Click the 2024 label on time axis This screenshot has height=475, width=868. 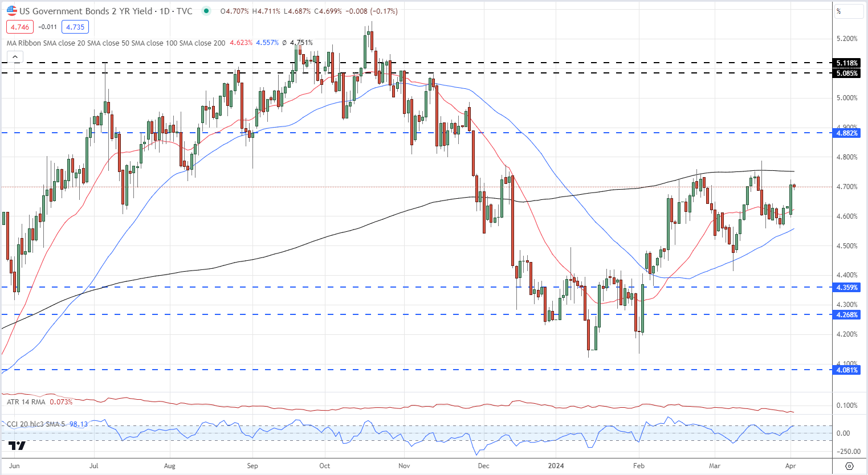(x=556, y=466)
